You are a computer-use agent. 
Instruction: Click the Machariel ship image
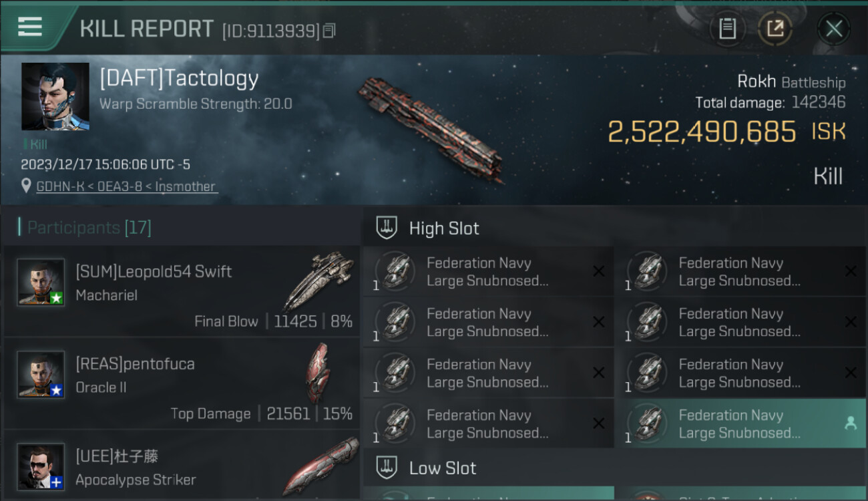pyautogui.click(x=318, y=280)
